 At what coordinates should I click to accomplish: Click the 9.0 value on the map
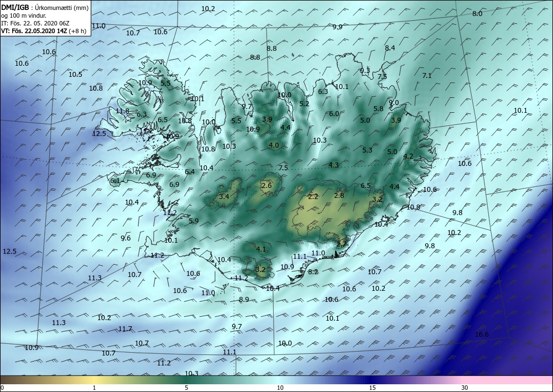coord(394,103)
